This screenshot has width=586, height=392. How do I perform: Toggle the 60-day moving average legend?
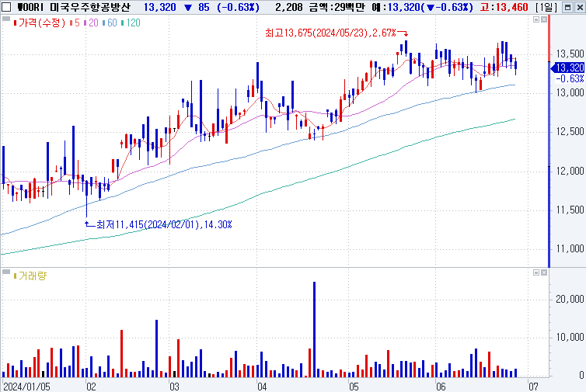click(110, 23)
